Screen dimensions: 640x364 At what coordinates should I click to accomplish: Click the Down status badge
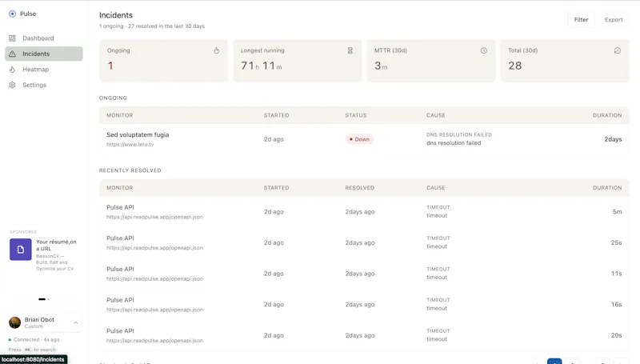click(x=359, y=139)
